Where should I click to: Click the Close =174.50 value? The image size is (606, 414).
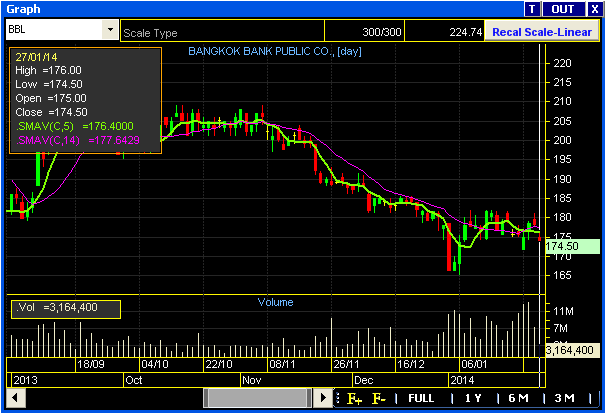point(51,112)
